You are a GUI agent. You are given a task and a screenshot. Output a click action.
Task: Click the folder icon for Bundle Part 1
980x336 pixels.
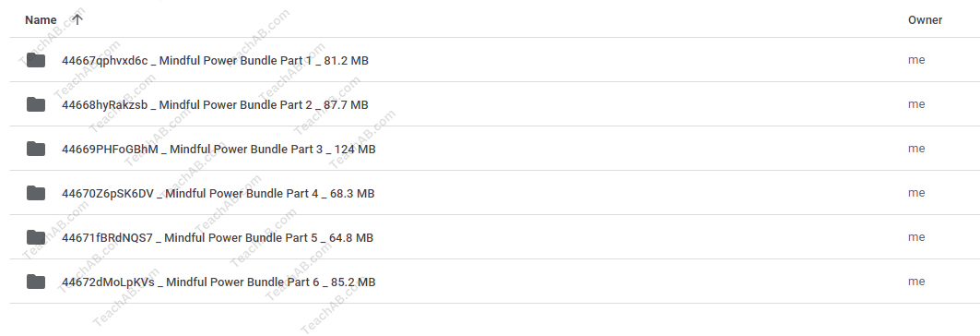click(x=36, y=60)
